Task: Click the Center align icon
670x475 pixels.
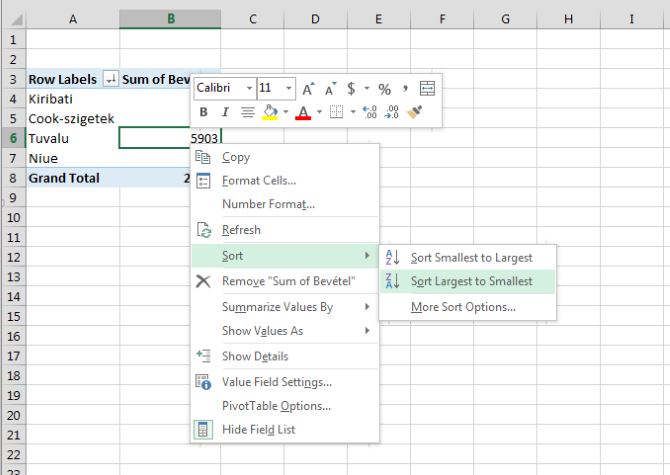Action: (247, 112)
